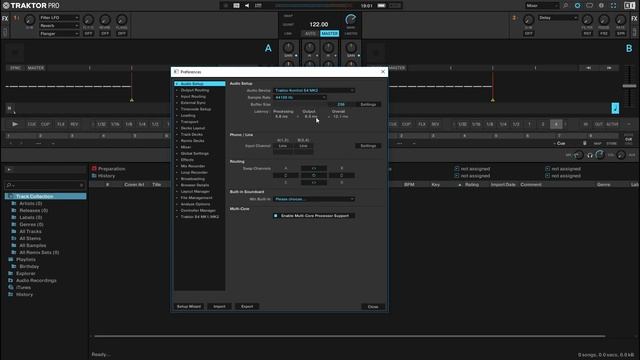640x360 pixels.
Task: Toggle Deck A MASTER button
Action: coord(36,68)
